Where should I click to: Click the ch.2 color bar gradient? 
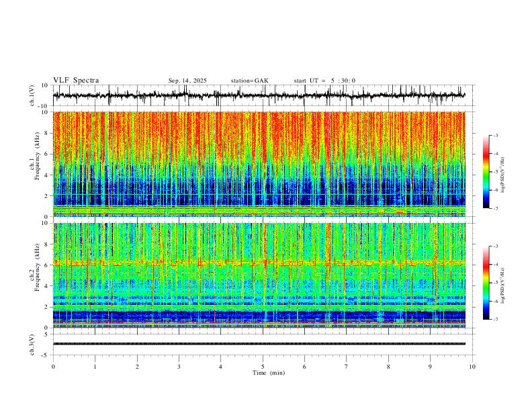[x=486, y=283]
